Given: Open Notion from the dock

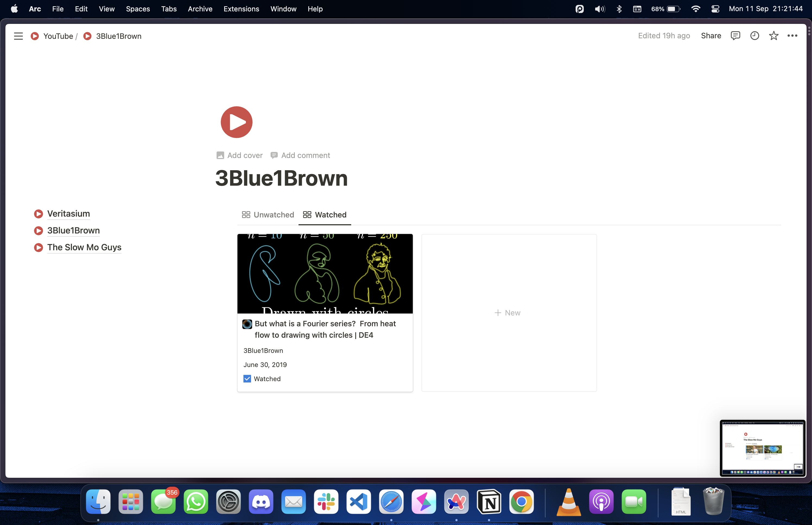Looking at the screenshot, I should [489, 502].
